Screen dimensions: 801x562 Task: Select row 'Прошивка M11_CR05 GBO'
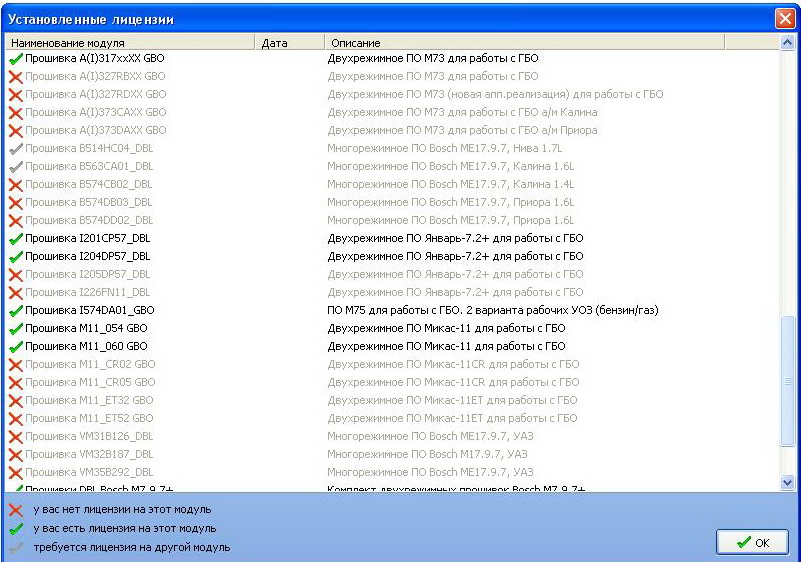(x=392, y=382)
